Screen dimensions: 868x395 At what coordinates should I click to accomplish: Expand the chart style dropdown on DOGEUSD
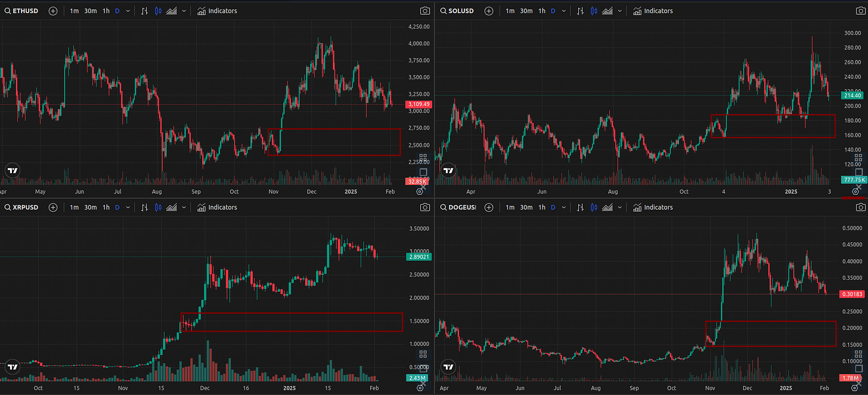(x=619, y=207)
